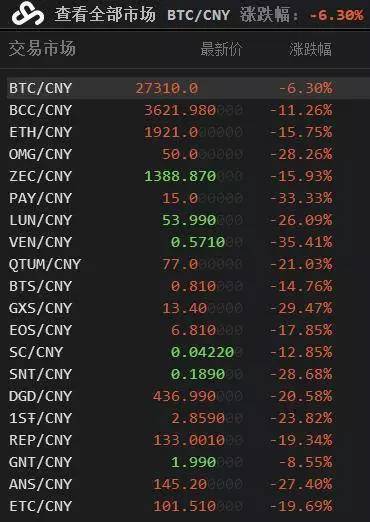Click the cloud logo icon
The height and width of the screenshot is (522, 370).
[x=28, y=14]
